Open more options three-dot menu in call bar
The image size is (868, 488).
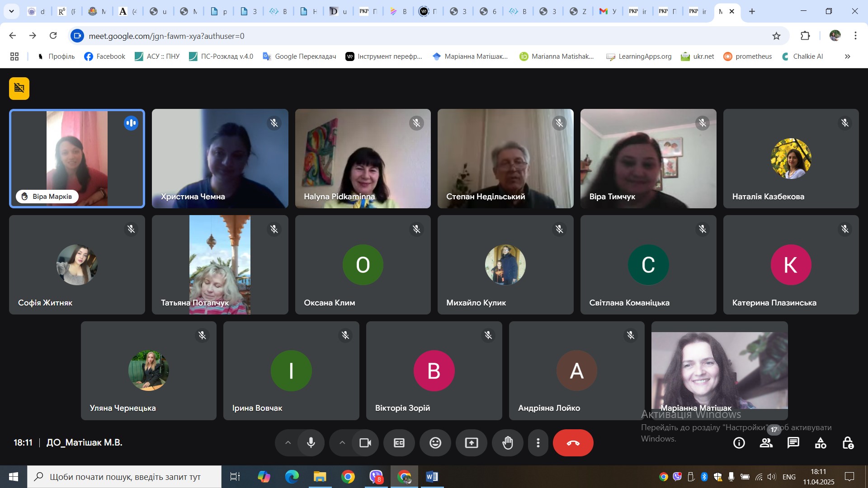click(x=538, y=443)
